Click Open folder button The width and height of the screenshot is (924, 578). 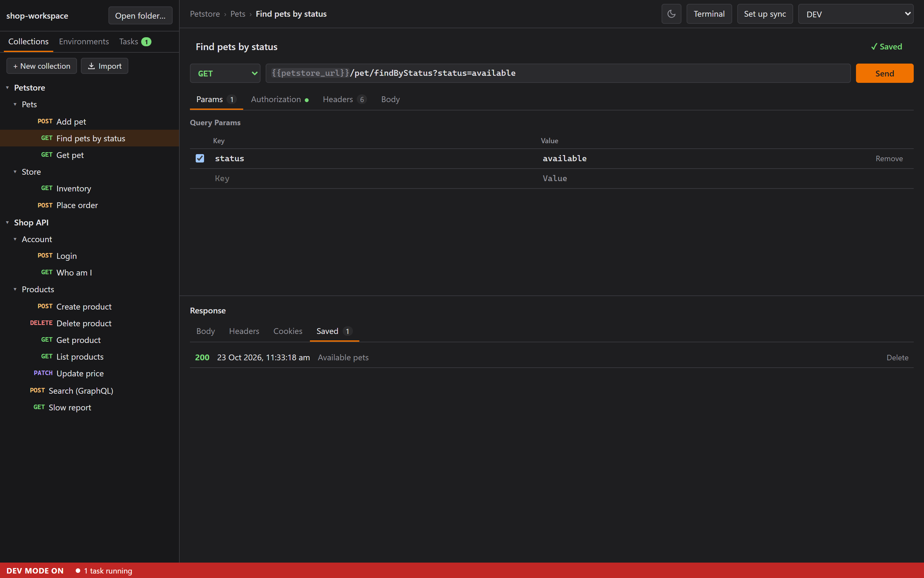(140, 16)
